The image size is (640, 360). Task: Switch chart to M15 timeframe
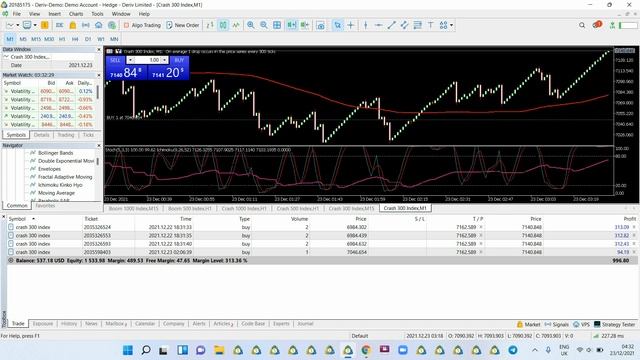point(36,39)
